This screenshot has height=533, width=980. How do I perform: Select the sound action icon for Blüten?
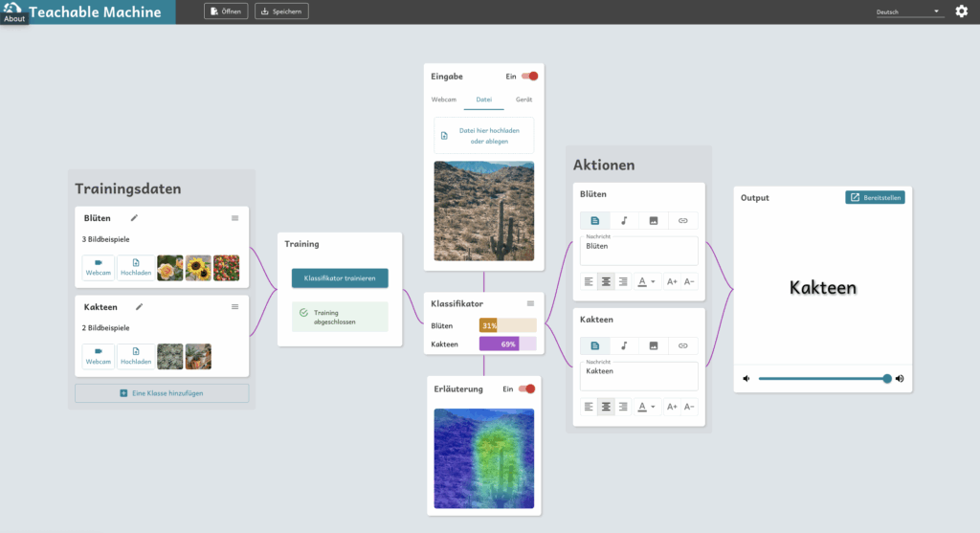point(624,220)
